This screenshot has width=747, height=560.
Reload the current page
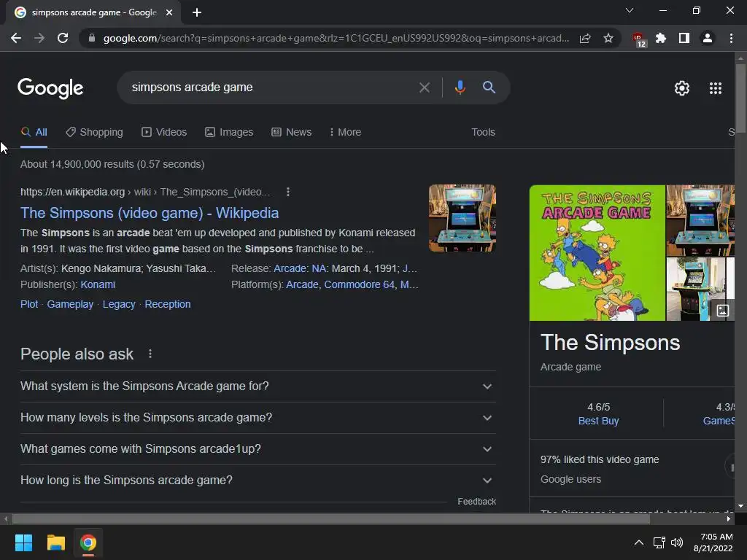click(63, 38)
